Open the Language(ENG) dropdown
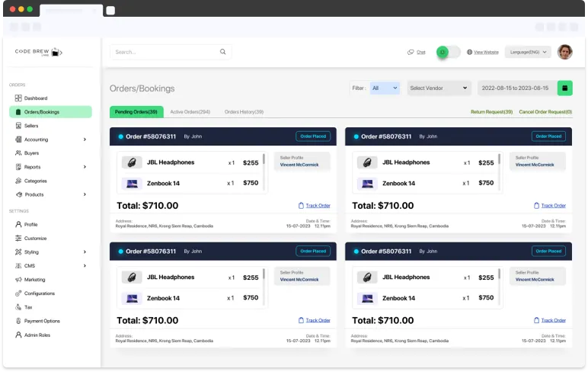Screen dimensions: 588x372 [530, 52]
